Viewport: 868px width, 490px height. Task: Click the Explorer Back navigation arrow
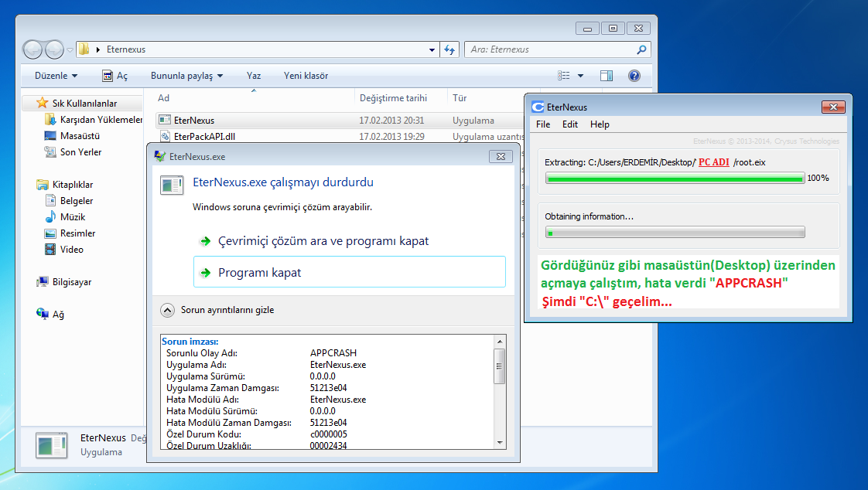click(x=32, y=49)
